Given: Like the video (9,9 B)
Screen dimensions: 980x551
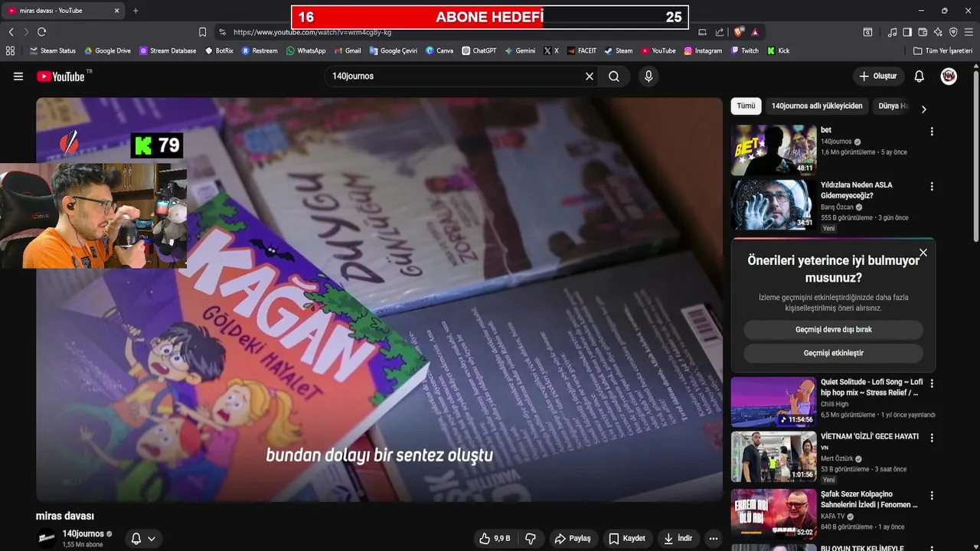Looking at the screenshot, I should (494, 539).
